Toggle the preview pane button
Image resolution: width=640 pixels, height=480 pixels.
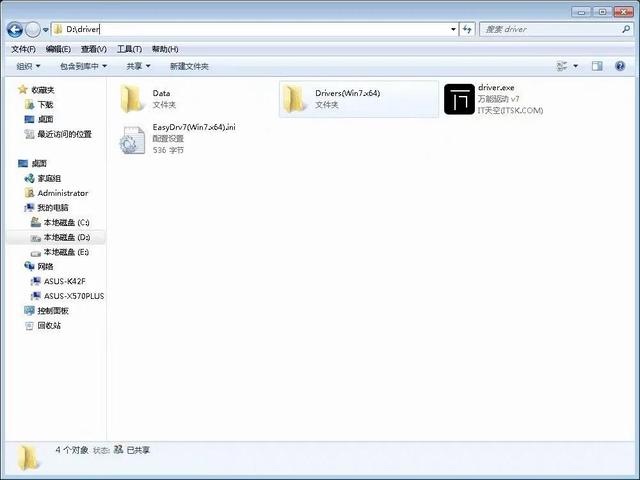coord(597,66)
